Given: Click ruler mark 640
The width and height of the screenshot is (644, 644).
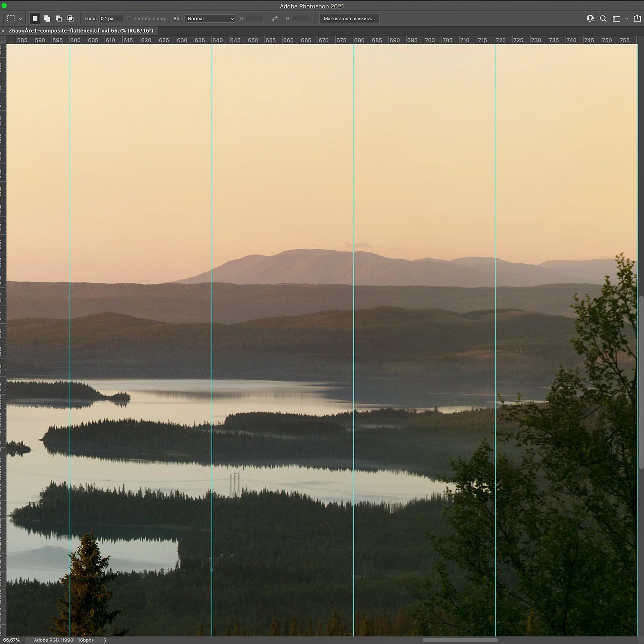Looking at the screenshot, I should 217,40.
